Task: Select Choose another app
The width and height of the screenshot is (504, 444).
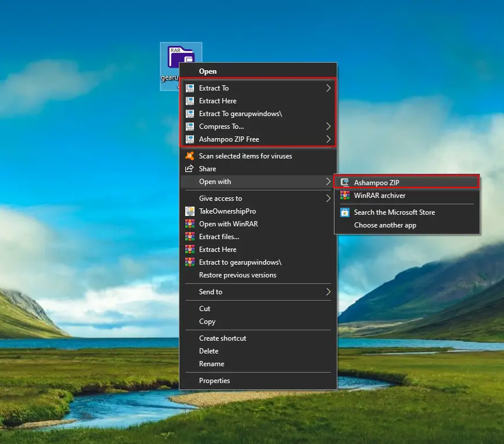Action: (x=407, y=225)
